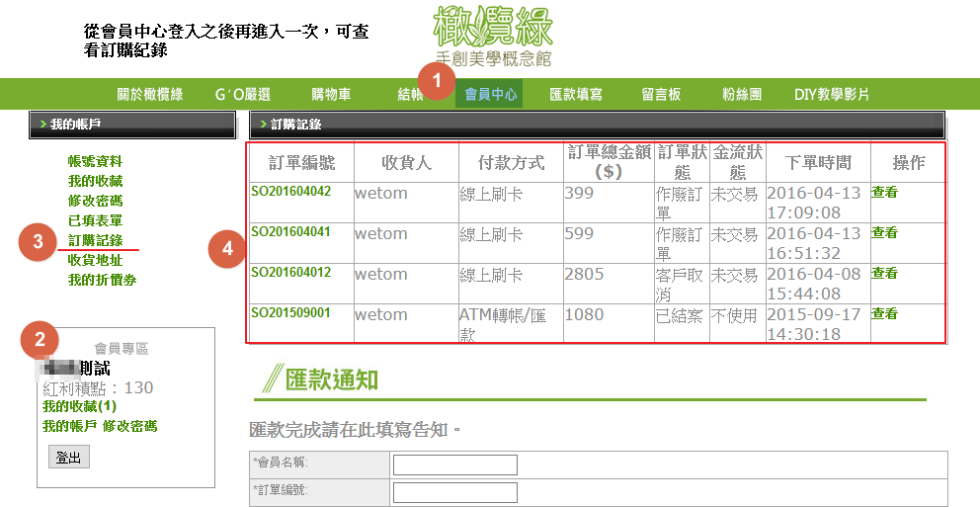This screenshot has height=507, width=980.
Task: Click 查看 for order SO201509001
Action: [x=884, y=313]
